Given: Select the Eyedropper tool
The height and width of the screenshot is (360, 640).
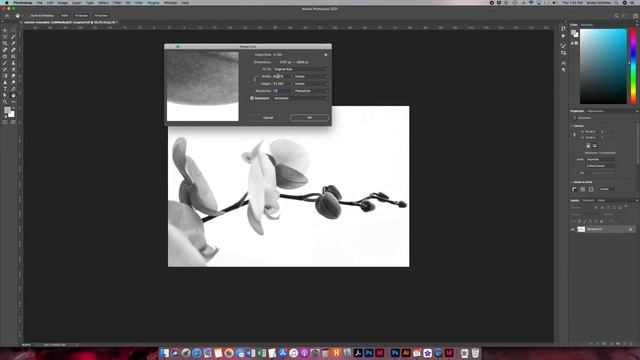Looking at the screenshot, I should point(13,44).
